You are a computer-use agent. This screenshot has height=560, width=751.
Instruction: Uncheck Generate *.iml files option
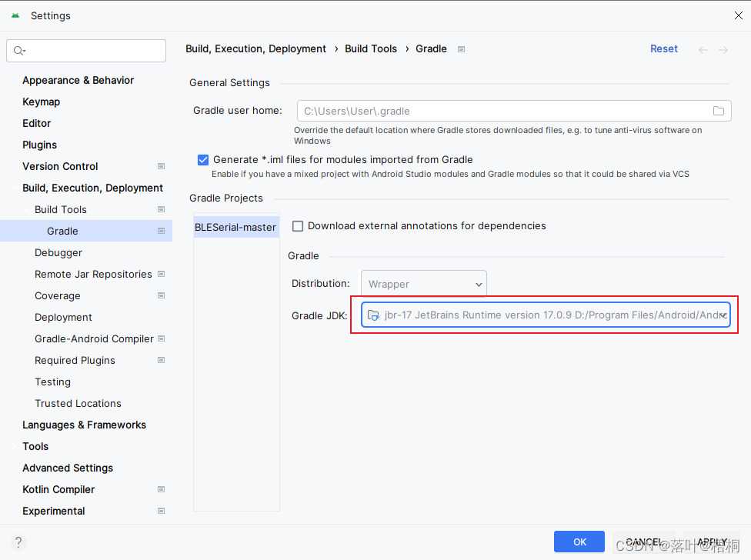point(203,160)
